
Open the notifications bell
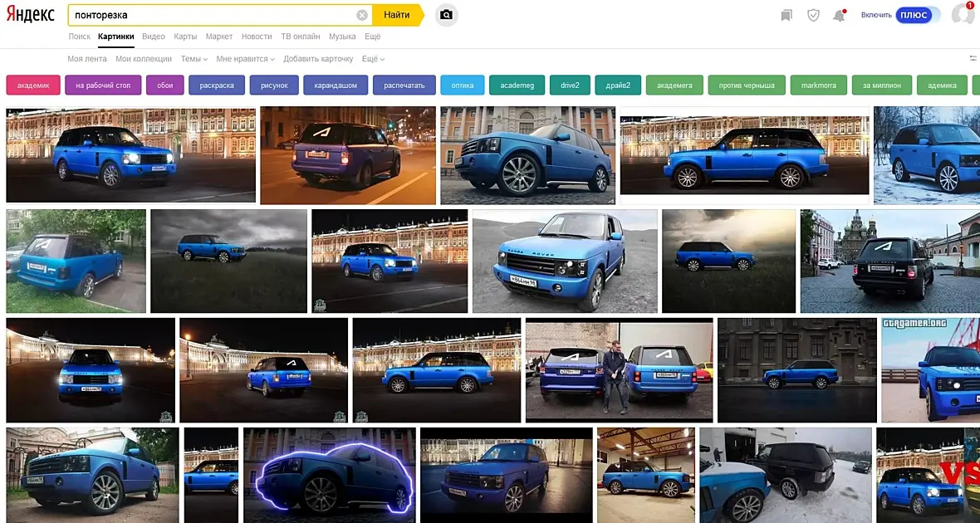pyautogui.click(x=839, y=16)
